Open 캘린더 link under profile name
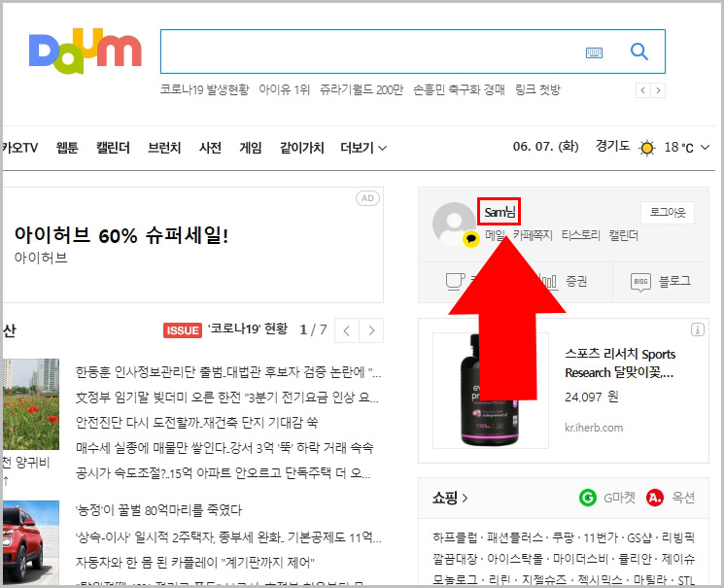This screenshot has height=588, width=724. click(623, 235)
